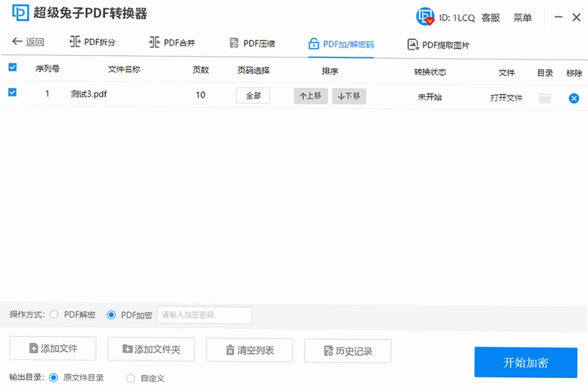
Task: Open the user account avatar icon
Action: pyautogui.click(x=425, y=16)
